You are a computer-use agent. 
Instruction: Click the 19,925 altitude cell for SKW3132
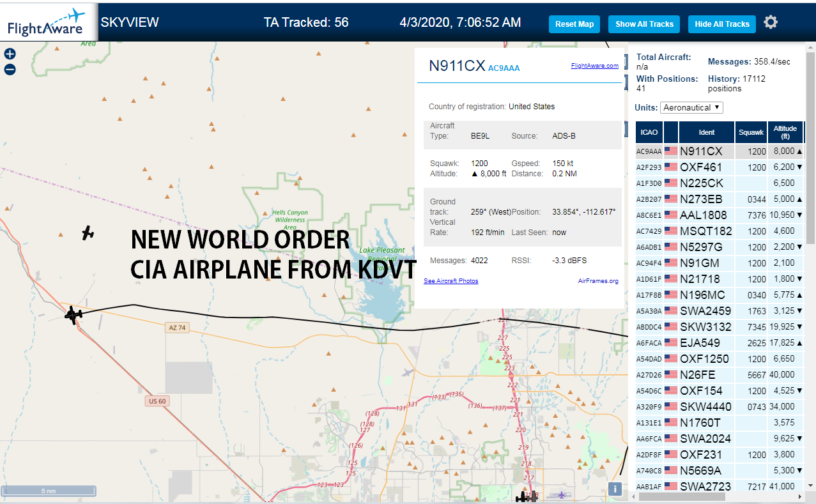point(785,327)
